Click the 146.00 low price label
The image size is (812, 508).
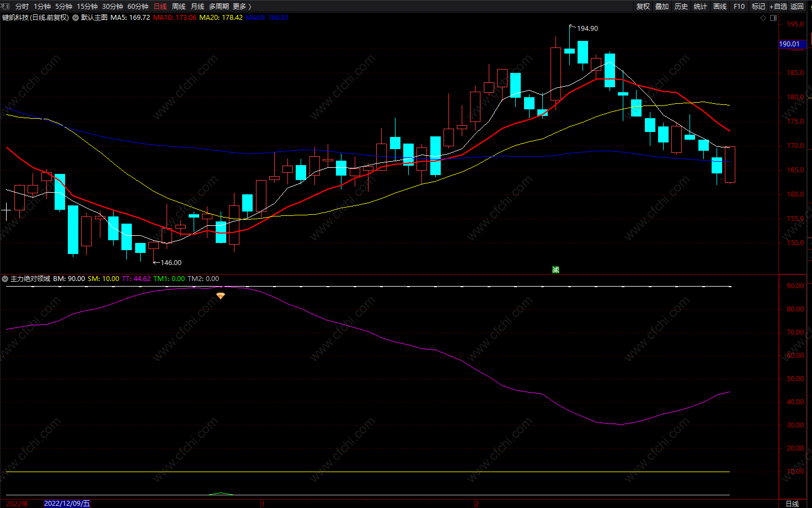click(x=171, y=263)
